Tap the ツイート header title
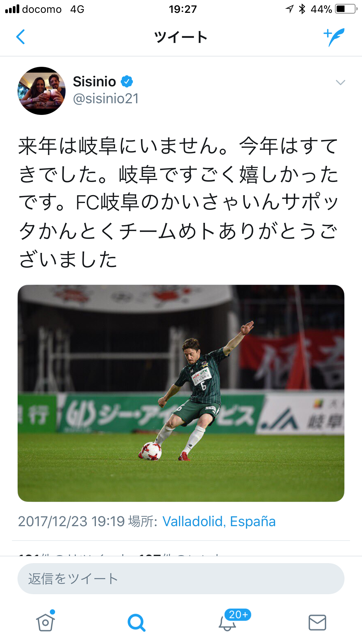 click(x=181, y=37)
